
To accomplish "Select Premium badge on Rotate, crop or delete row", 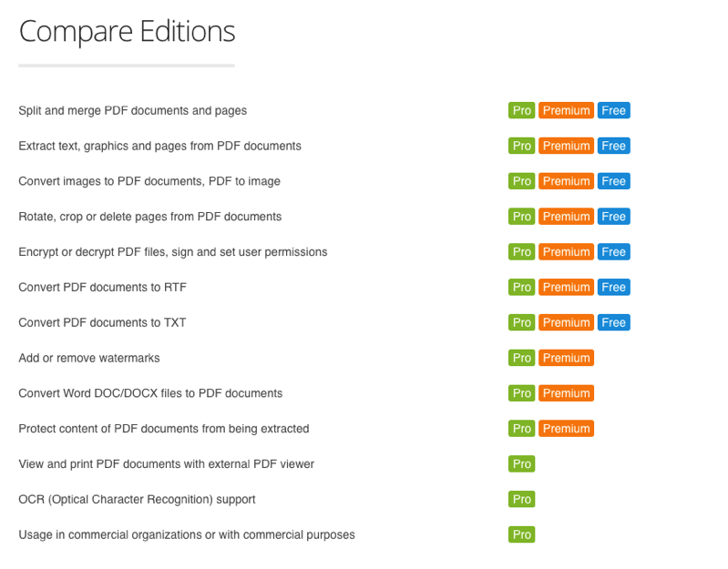I will coord(566,217).
